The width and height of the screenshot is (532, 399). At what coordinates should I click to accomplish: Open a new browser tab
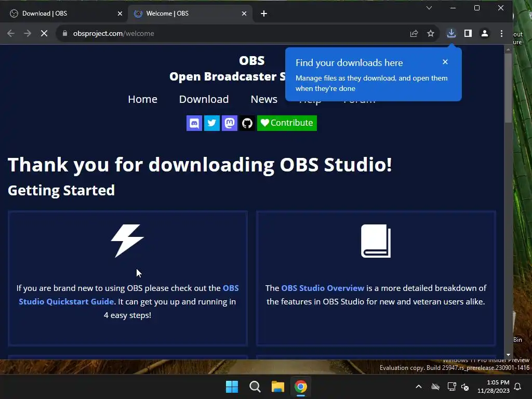click(263, 14)
